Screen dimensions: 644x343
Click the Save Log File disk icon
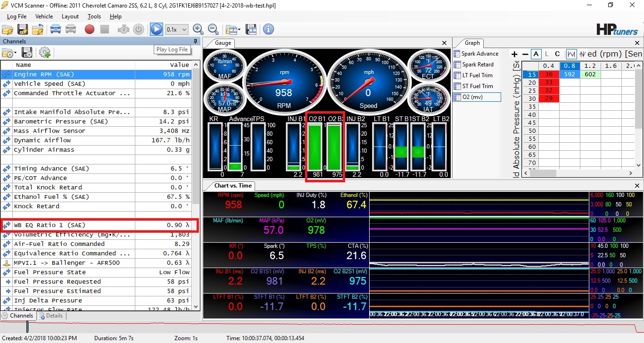tap(23, 29)
